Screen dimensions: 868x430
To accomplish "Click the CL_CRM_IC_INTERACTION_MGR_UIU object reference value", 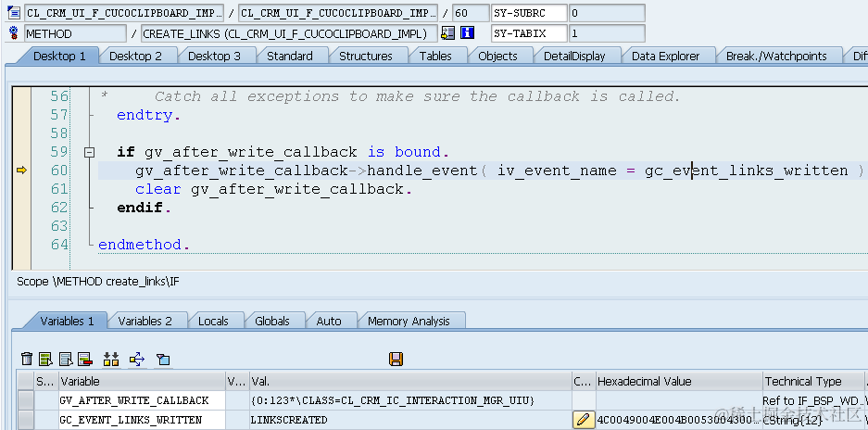I will [410, 400].
